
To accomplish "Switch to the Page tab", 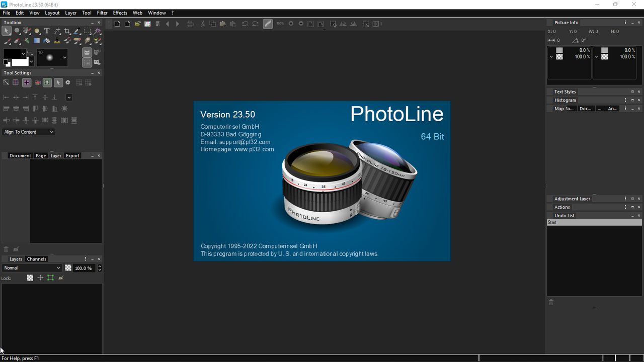I will pyautogui.click(x=41, y=156).
